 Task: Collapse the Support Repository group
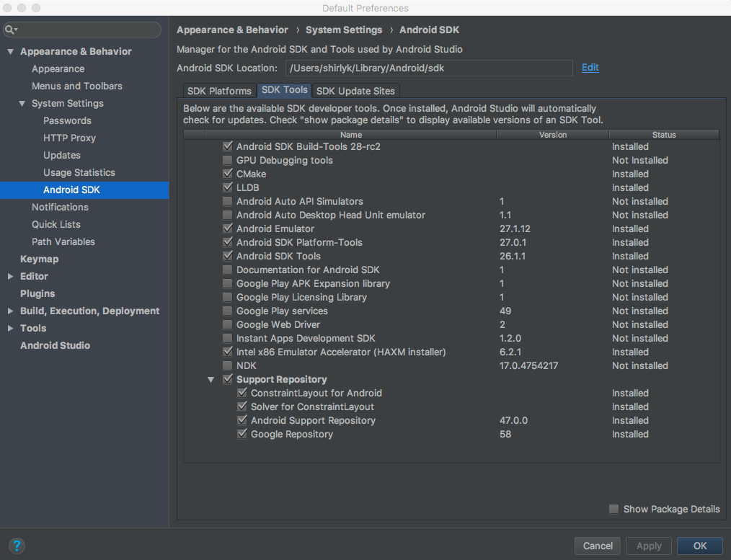pos(211,380)
